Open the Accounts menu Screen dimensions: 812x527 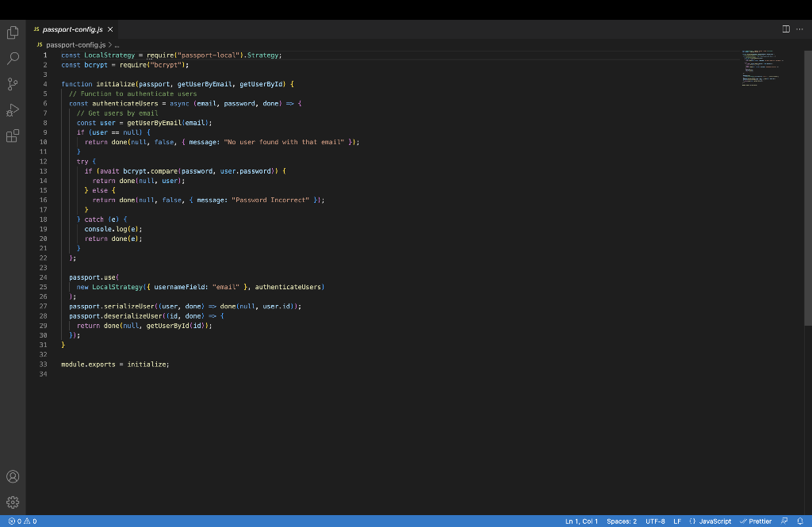pyautogui.click(x=13, y=477)
